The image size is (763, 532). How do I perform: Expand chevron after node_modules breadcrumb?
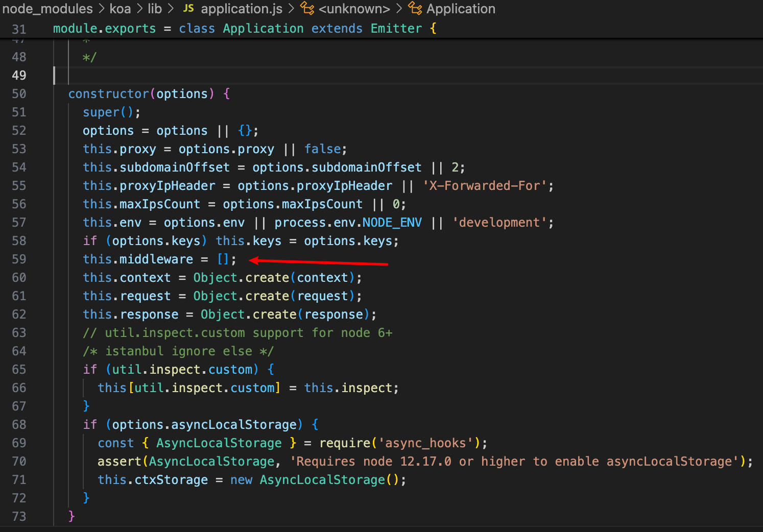pos(101,9)
